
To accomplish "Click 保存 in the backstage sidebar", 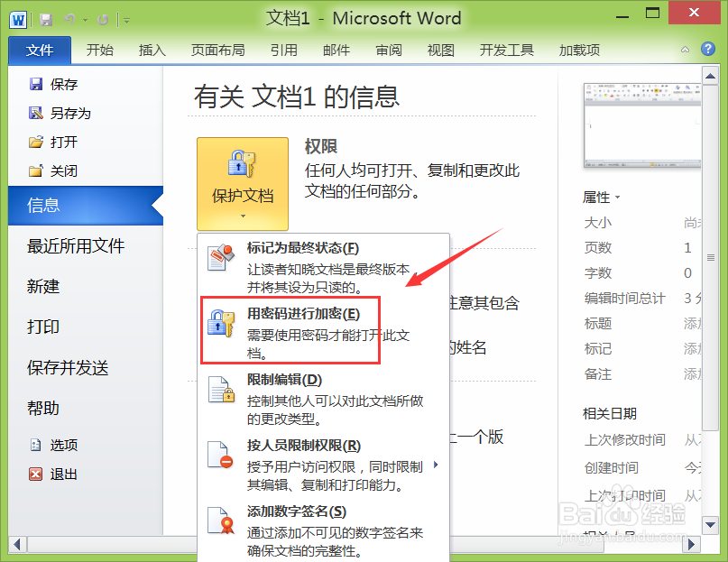I will coord(64,84).
